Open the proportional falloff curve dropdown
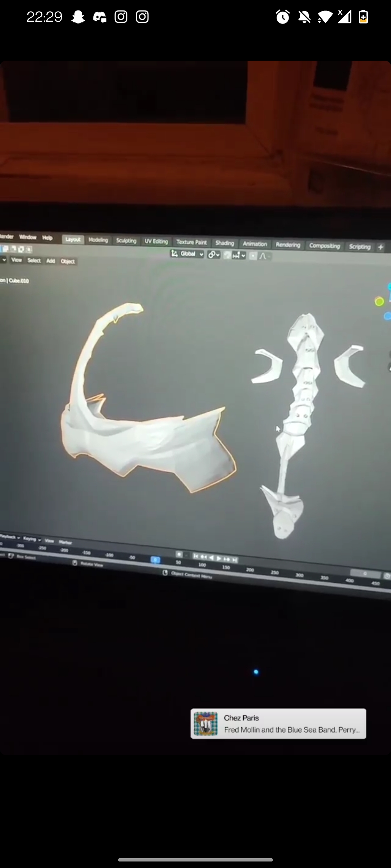Screen dimensions: 391x868 [x=265, y=256]
